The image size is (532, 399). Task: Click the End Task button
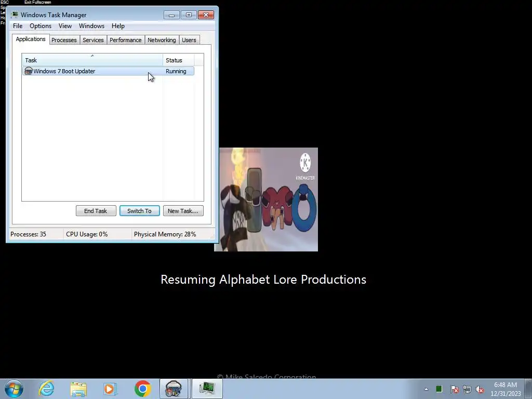96,211
